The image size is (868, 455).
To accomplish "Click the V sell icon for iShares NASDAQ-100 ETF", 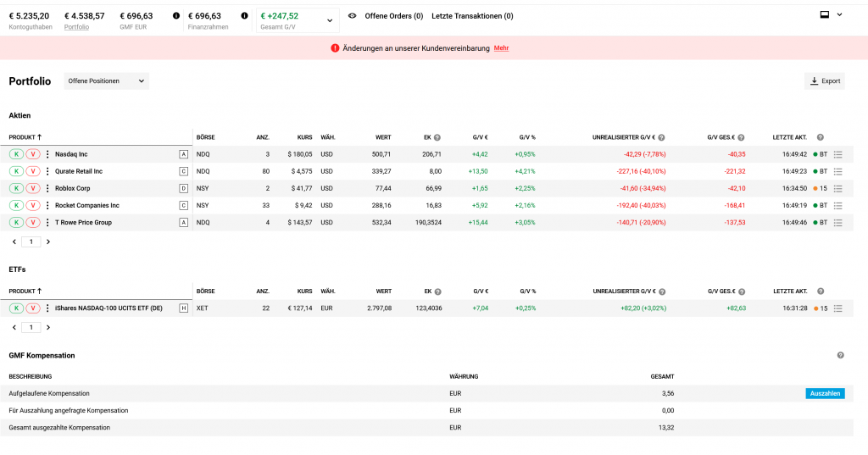I will coord(33,308).
